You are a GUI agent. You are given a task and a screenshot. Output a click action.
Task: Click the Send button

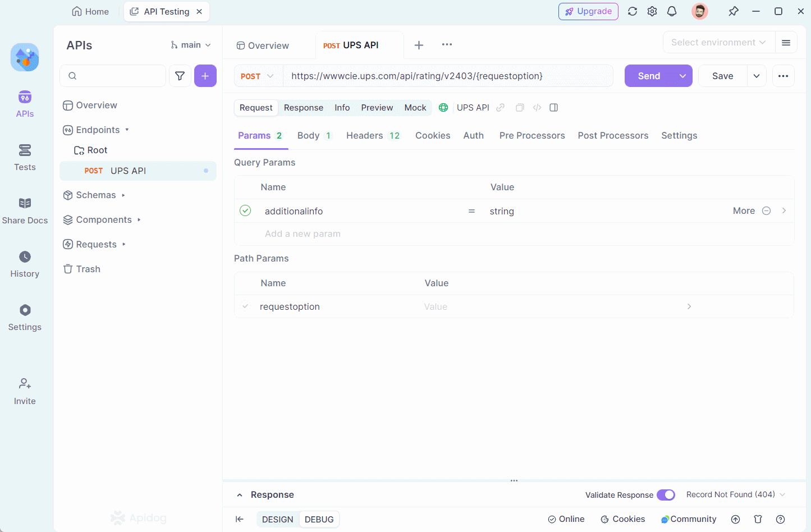(649, 76)
